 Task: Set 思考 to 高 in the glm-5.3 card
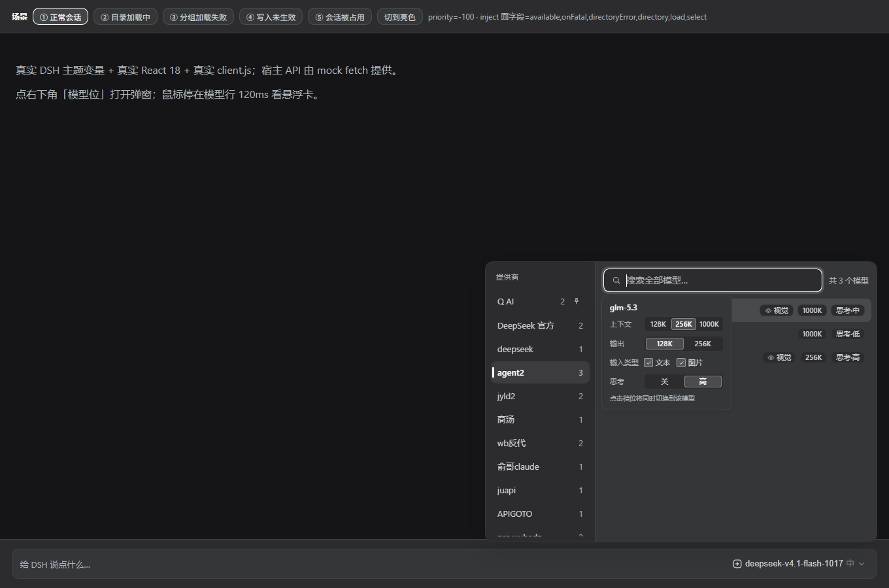pyautogui.click(x=703, y=382)
